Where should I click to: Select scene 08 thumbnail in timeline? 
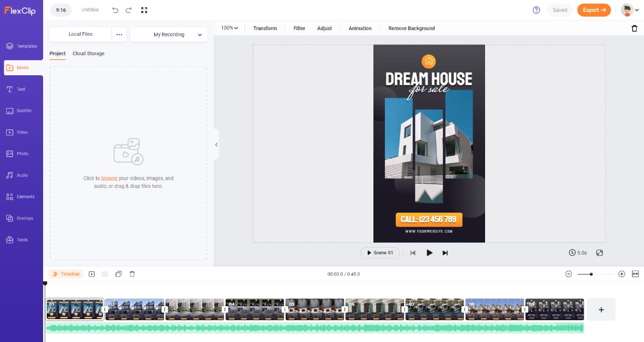pos(494,309)
